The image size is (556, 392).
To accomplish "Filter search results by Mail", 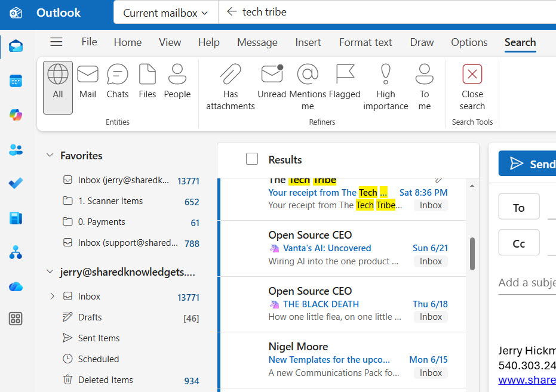I will tap(88, 82).
